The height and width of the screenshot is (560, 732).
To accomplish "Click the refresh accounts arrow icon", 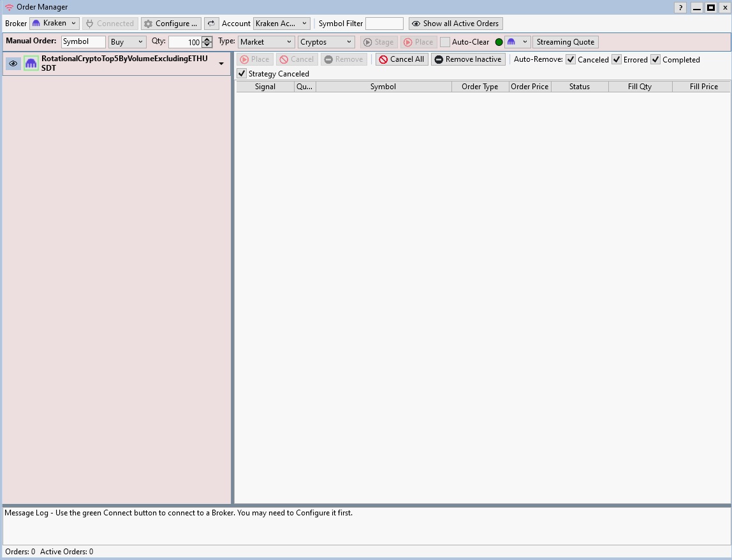I will 212,24.
